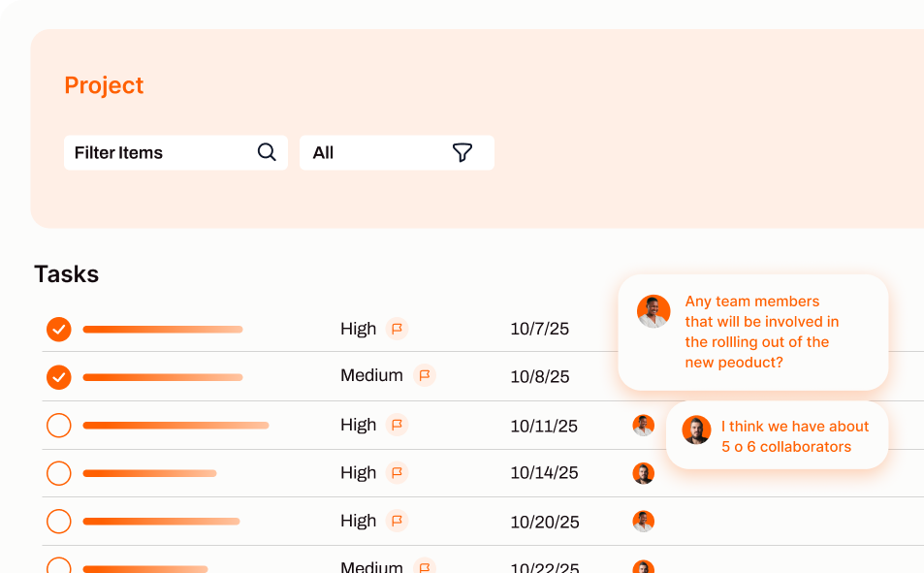Click the search magnifier icon in Filter Items
The image size is (924, 573).
[x=267, y=152]
